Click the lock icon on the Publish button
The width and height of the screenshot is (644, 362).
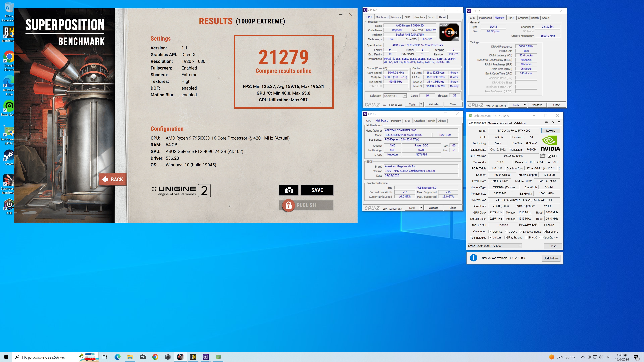coord(288,205)
